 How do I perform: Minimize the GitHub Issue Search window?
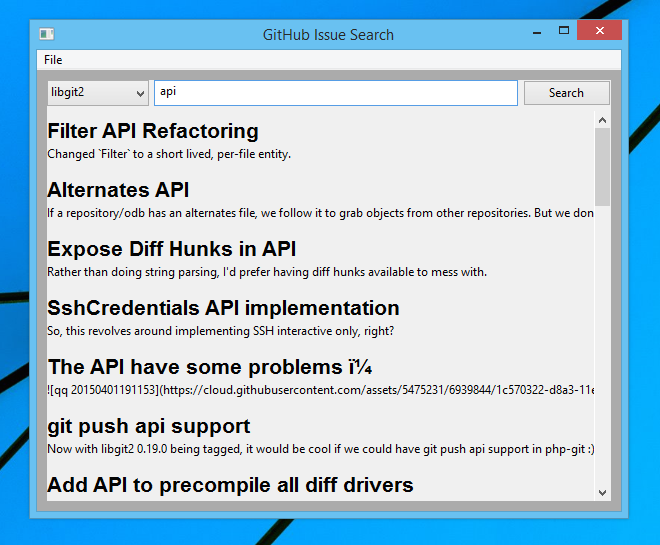pyautogui.click(x=537, y=32)
